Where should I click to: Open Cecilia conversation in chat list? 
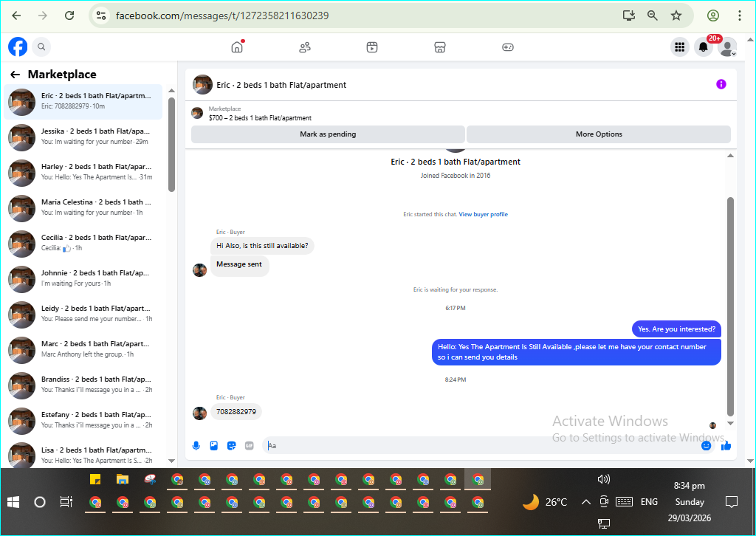coord(83,244)
